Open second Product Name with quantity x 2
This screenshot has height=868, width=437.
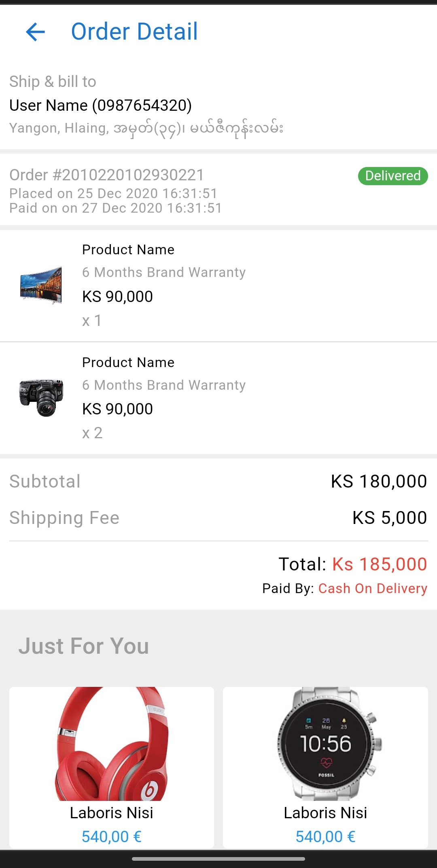[128, 363]
